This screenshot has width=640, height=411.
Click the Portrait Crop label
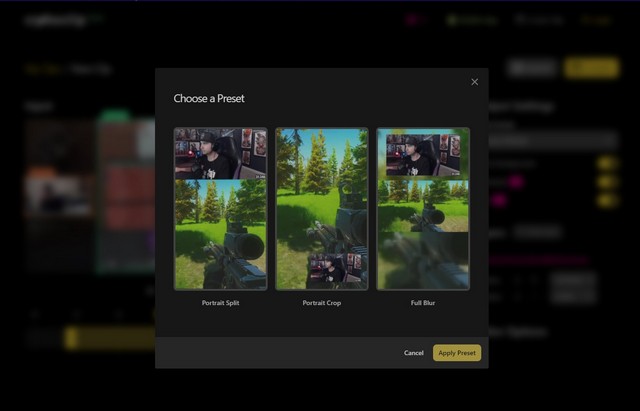(x=322, y=302)
